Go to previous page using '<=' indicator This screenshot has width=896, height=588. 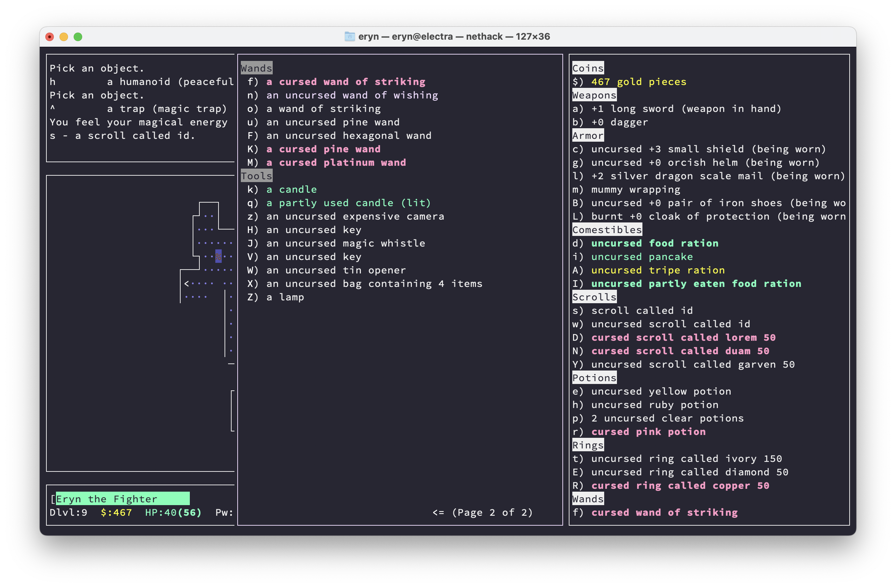(438, 512)
